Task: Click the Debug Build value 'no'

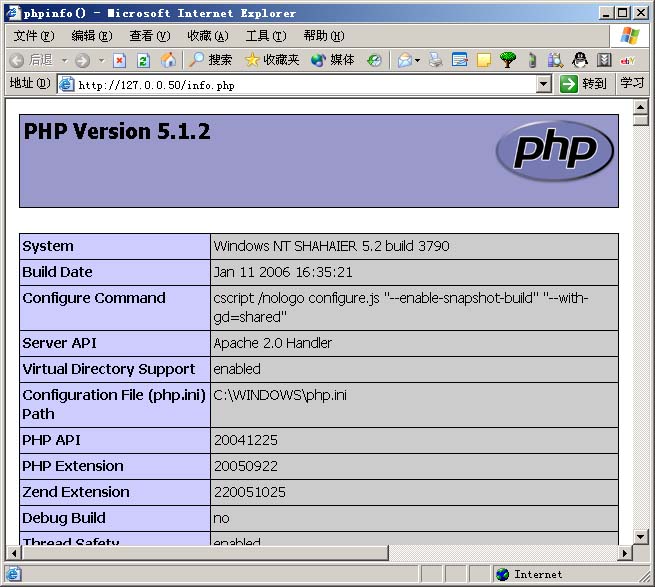Action: (x=221, y=518)
